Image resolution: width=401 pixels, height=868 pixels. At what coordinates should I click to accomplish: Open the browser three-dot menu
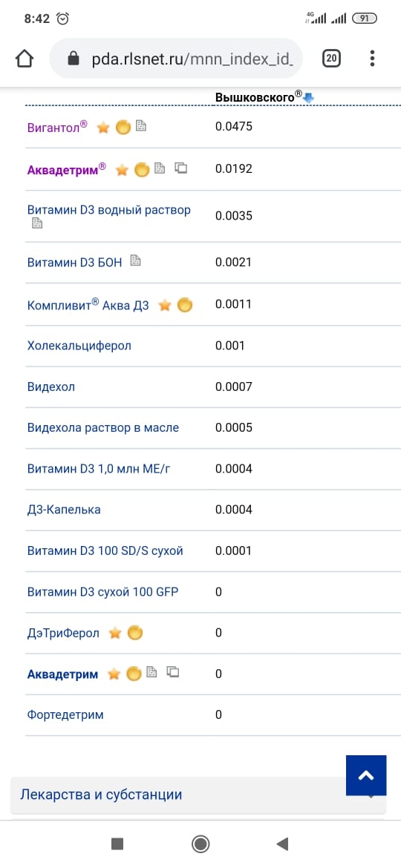[x=372, y=58]
